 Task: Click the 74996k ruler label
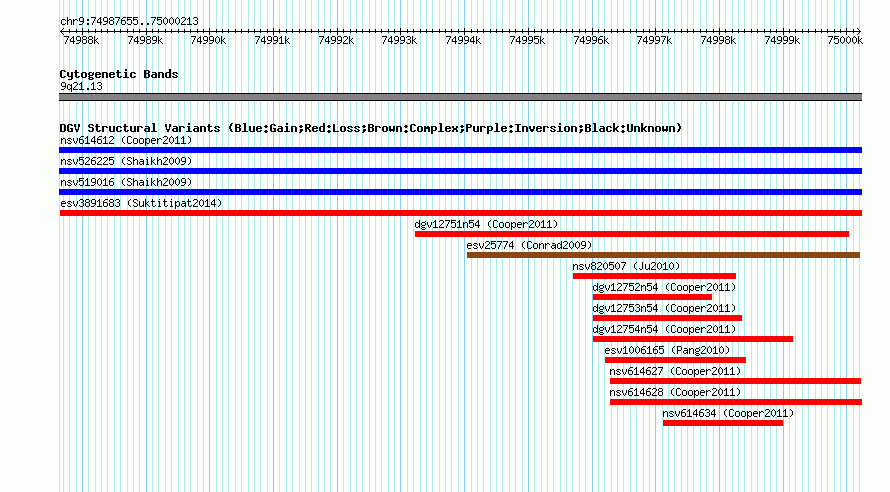pos(592,40)
